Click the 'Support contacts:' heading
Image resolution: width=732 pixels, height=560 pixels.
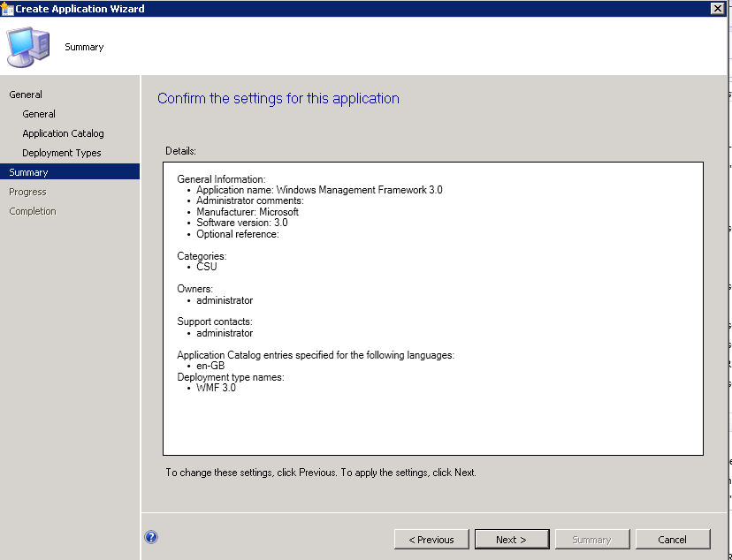pos(215,322)
